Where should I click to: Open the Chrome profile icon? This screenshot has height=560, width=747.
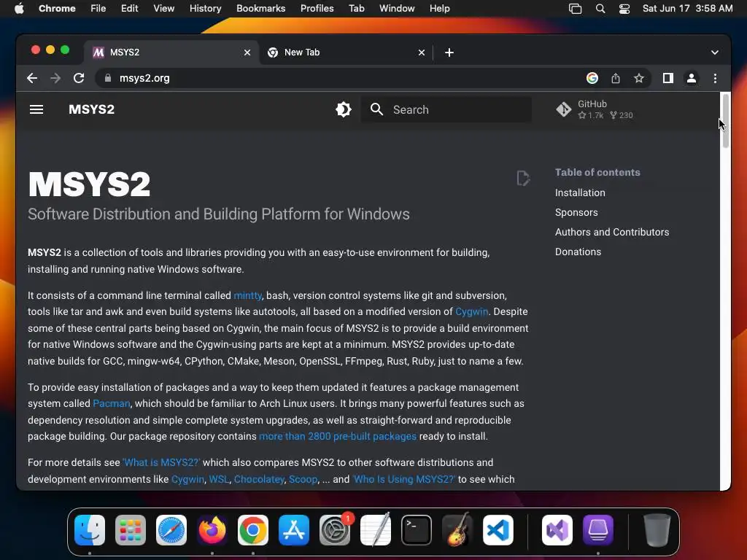[x=692, y=78]
